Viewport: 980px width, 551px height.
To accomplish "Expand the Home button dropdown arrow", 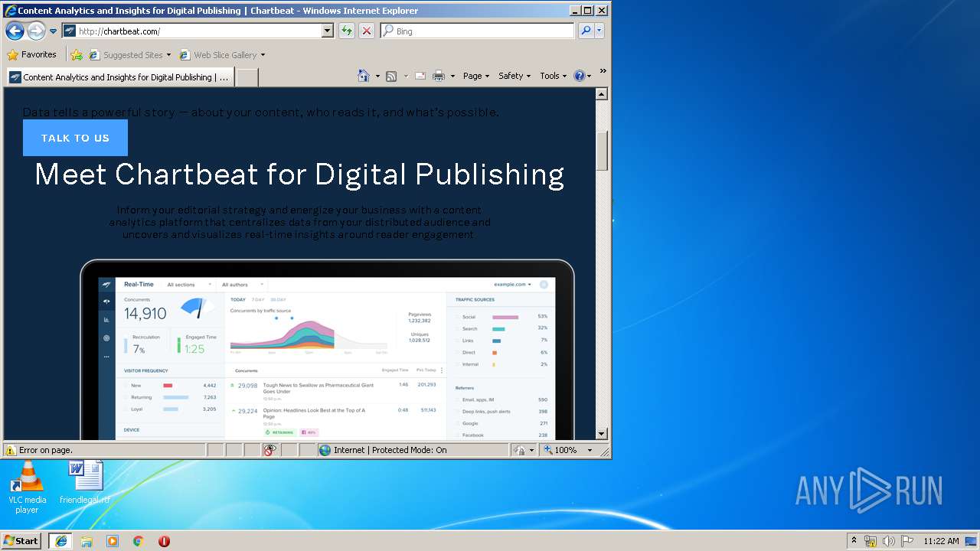I will click(377, 76).
